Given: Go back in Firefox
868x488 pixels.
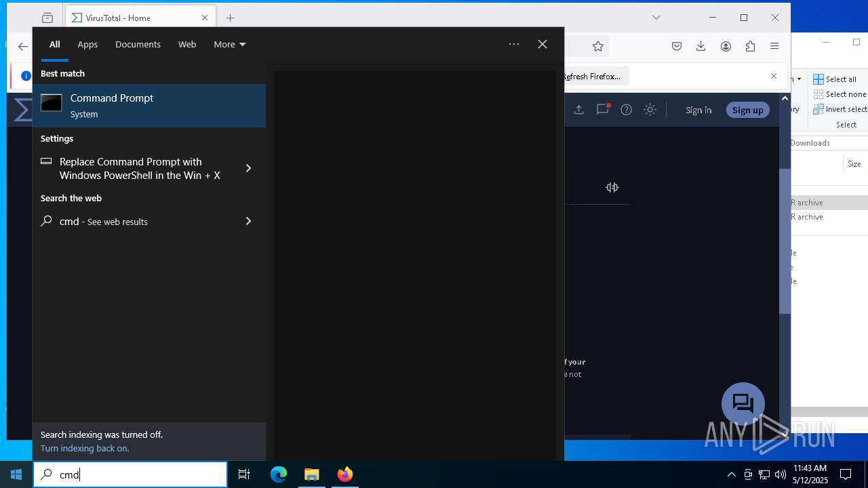Looking at the screenshot, I should (x=23, y=46).
